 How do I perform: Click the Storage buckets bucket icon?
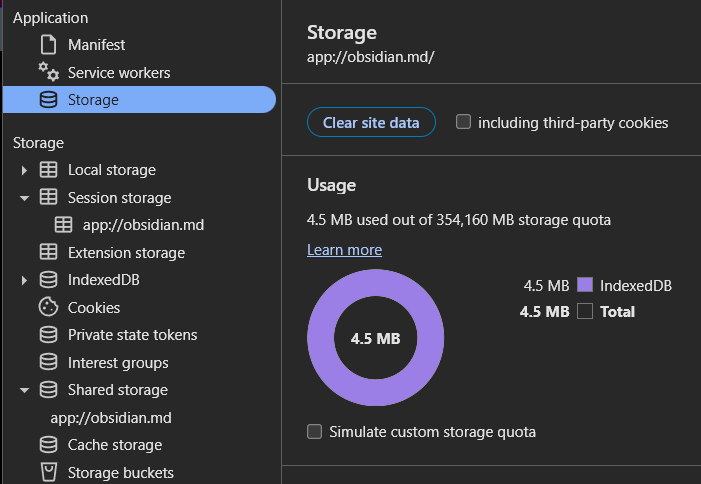[x=48, y=473]
